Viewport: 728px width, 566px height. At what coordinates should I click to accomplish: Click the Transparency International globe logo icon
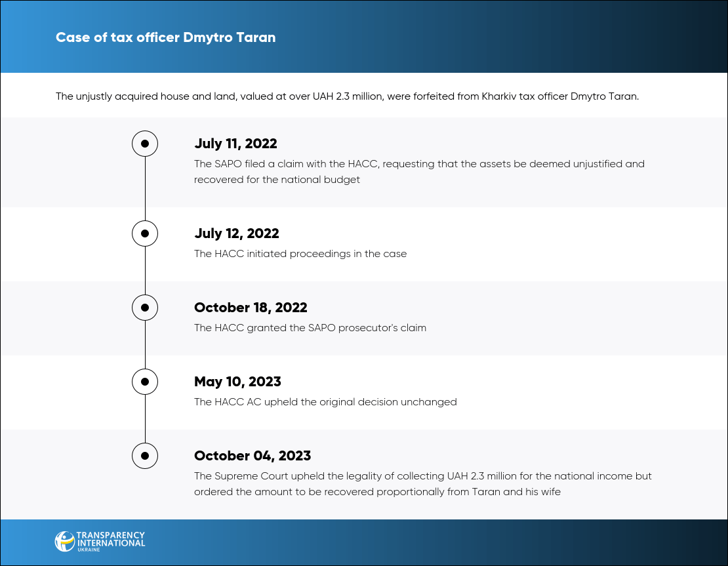pyautogui.click(x=65, y=541)
